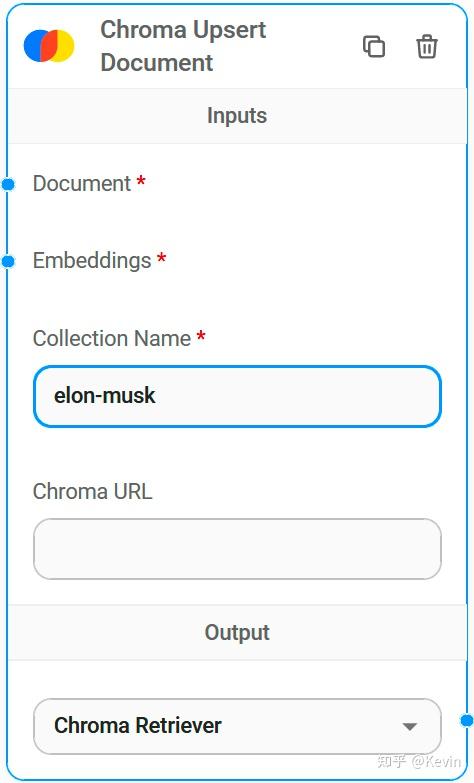The width and height of the screenshot is (474, 783).
Task: Click the Output section header
Action: pyautogui.click(x=237, y=632)
